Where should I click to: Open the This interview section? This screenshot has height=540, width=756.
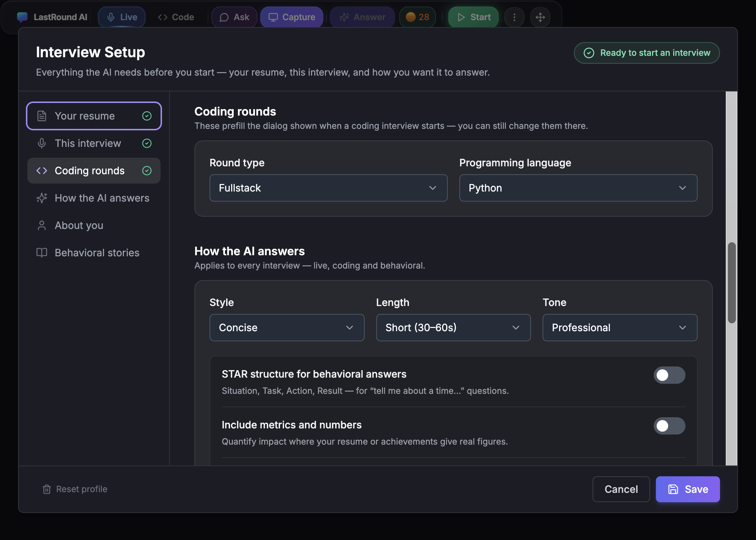(x=94, y=143)
